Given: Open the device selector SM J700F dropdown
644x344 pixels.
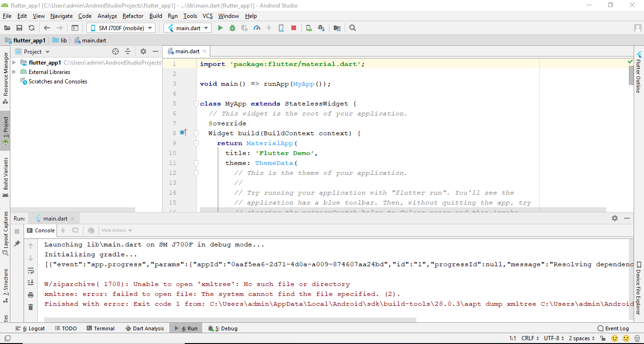Looking at the screenshot, I should pyautogui.click(x=121, y=28).
